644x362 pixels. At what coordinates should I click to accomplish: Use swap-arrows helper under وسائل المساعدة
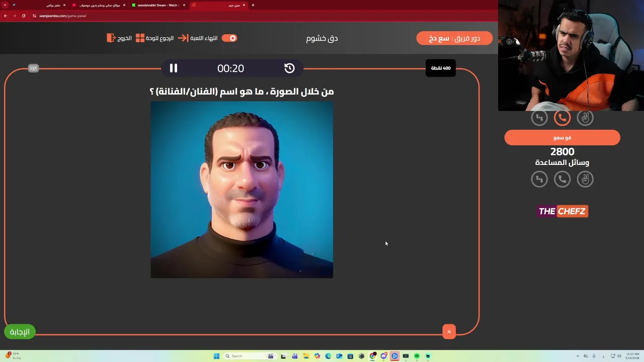pyautogui.click(x=539, y=179)
